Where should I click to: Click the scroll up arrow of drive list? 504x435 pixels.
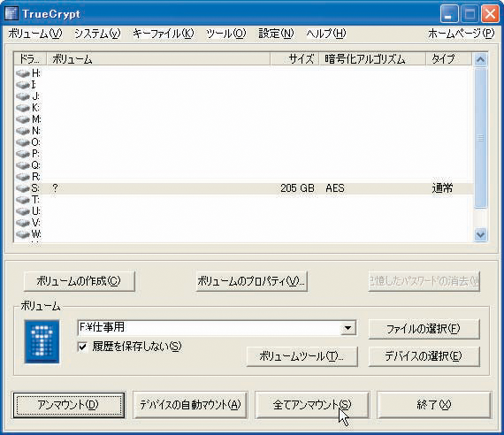click(x=480, y=60)
